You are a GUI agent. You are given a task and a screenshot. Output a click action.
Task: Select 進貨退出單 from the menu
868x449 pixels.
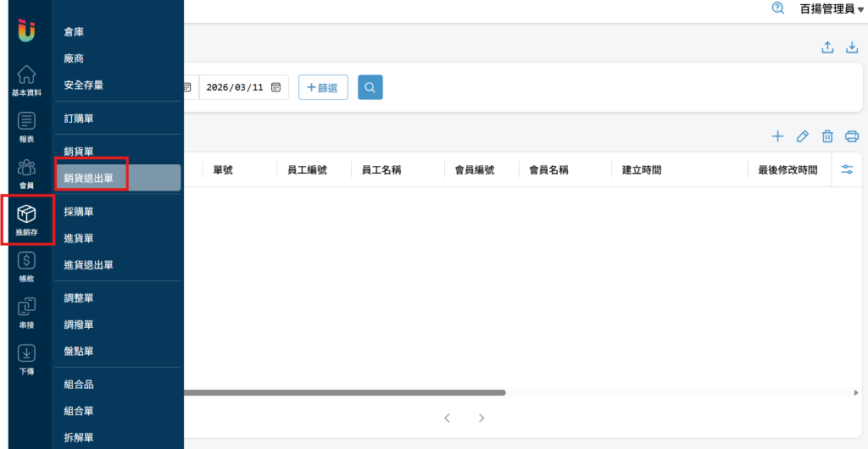coord(89,264)
